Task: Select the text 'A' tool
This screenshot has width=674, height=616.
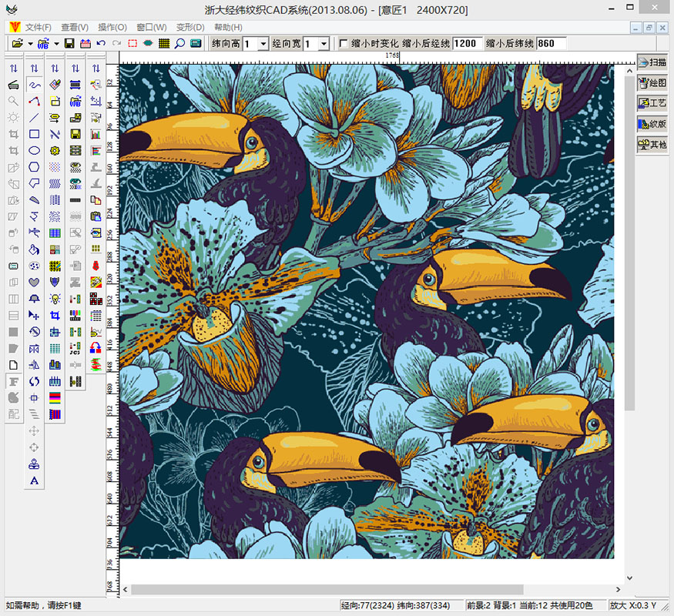Action: pyautogui.click(x=34, y=481)
